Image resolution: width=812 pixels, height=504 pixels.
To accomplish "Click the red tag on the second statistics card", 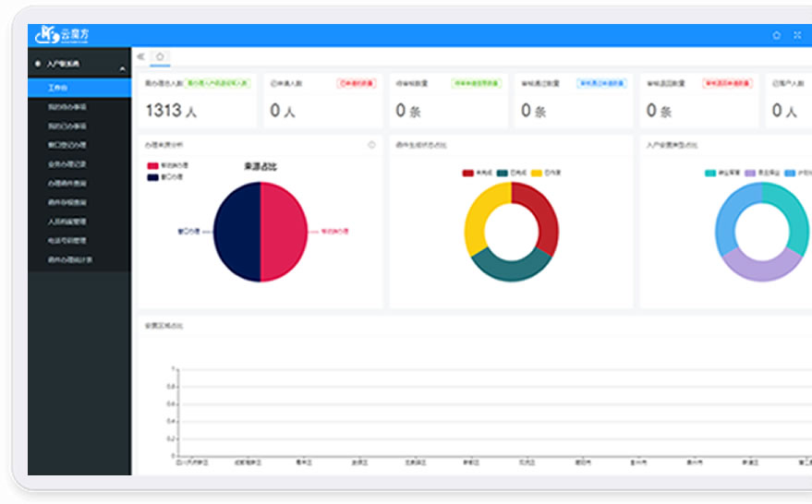I will tap(355, 83).
